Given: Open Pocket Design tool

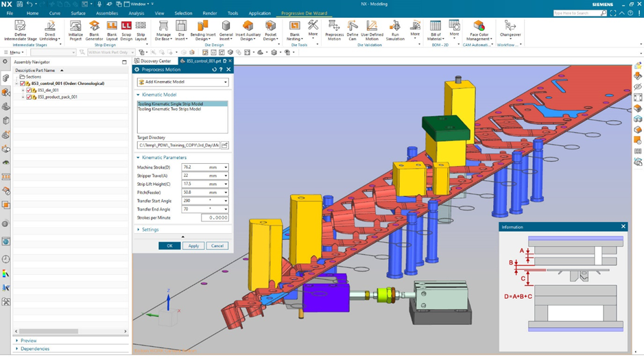Looking at the screenshot, I should [270, 31].
